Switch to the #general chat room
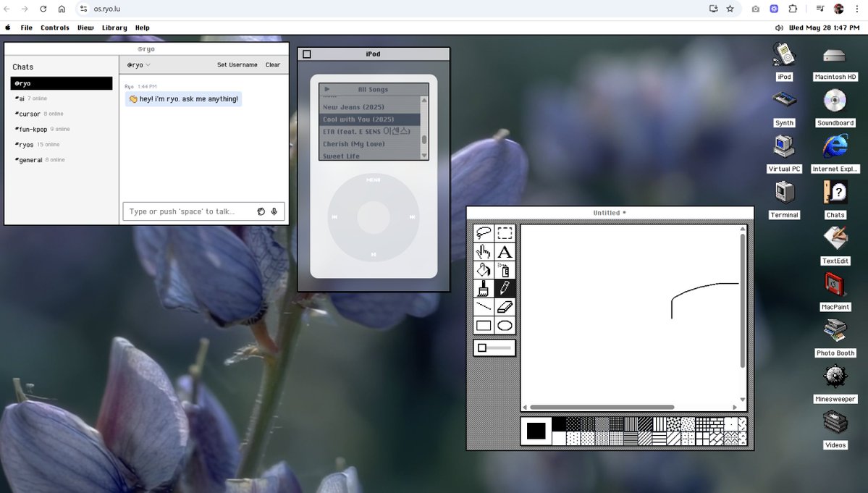This screenshot has width=868, height=493. coord(62,160)
